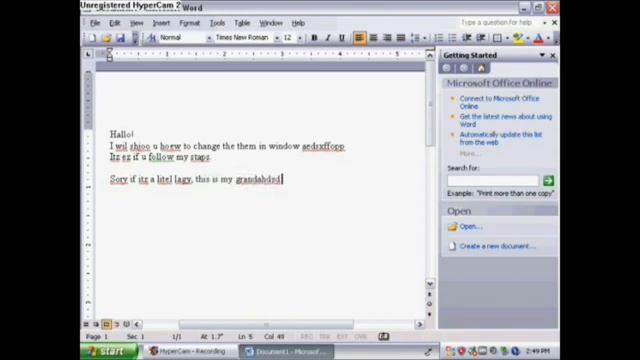
Task: Expand the Highlight color dropdown arrow
Action: pyautogui.click(x=528, y=38)
